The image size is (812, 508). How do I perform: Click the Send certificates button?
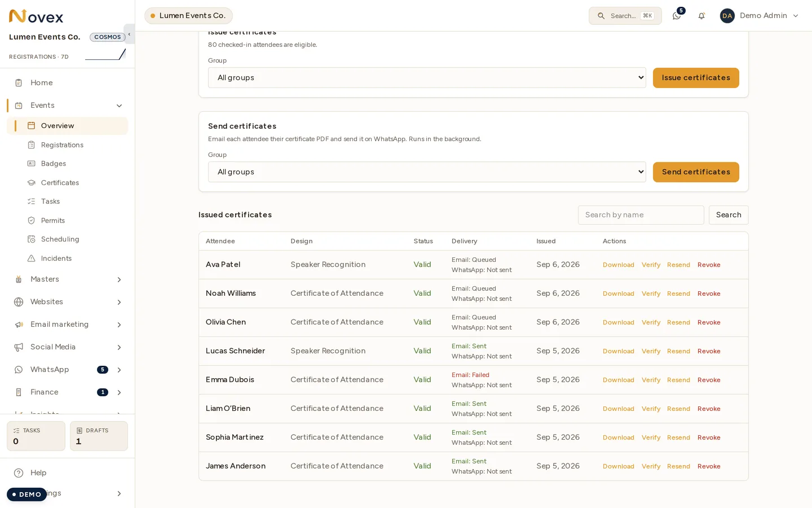pos(696,172)
